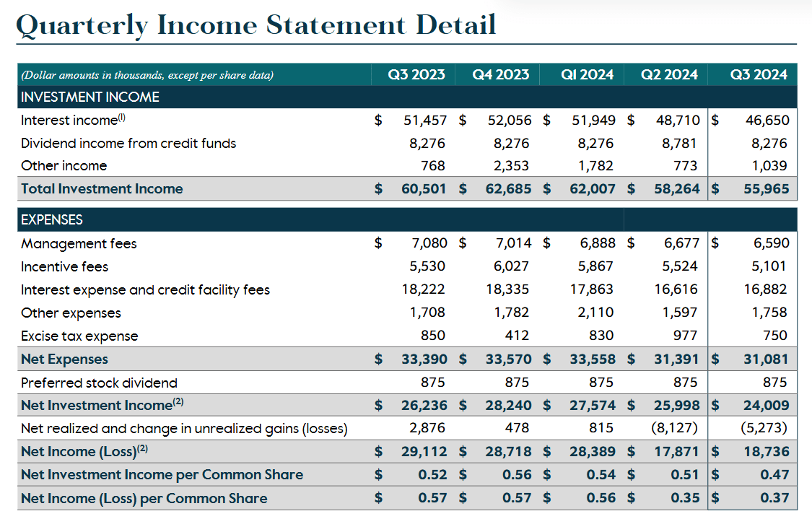Image resolution: width=812 pixels, height=519 pixels.
Task: Click the Q1 2024 column header
Action: (x=582, y=74)
